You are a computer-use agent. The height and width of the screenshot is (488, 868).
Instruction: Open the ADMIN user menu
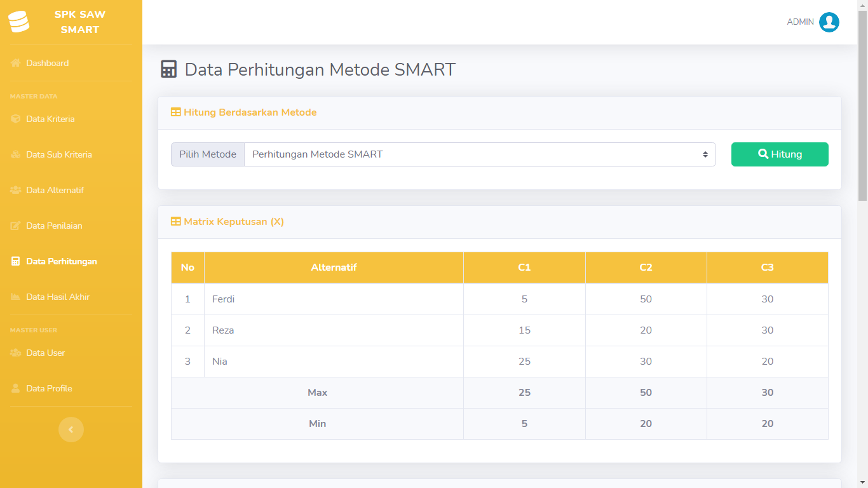[813, 22]
